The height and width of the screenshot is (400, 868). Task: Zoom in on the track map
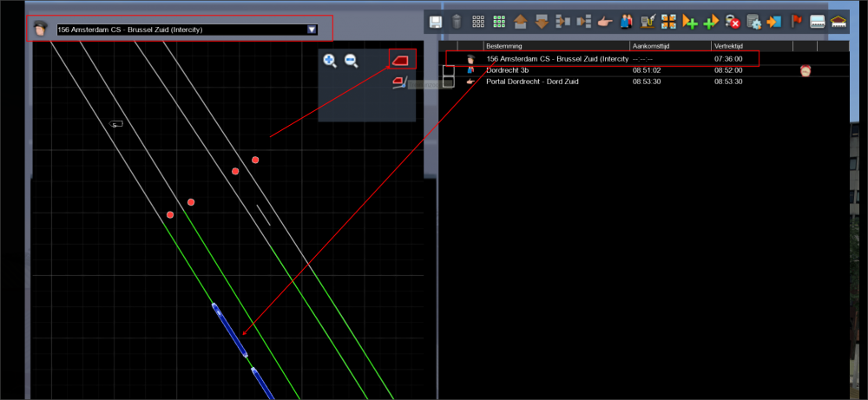tap(330, 60)
